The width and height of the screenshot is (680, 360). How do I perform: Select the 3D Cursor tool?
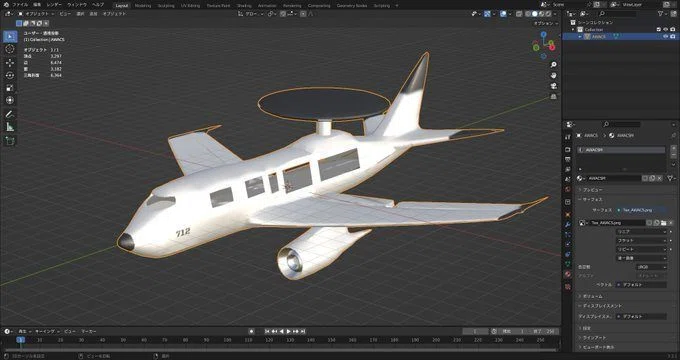[10, 49]
